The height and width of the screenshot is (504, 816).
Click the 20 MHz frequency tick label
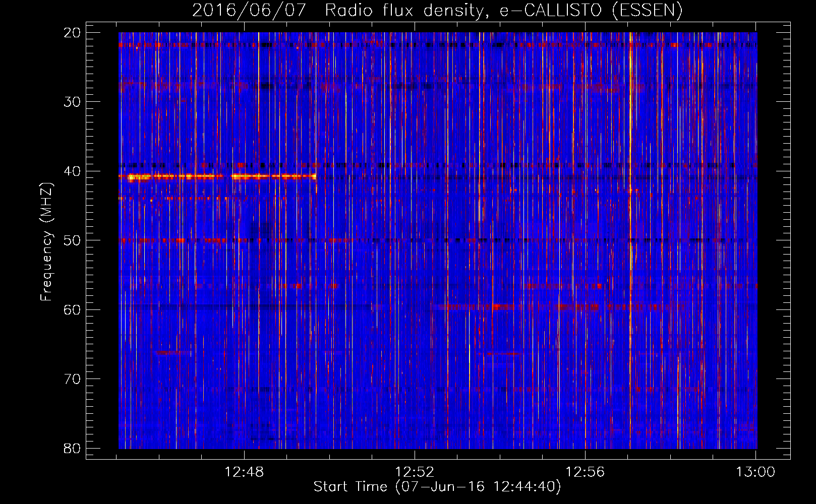tap(72, 33)
